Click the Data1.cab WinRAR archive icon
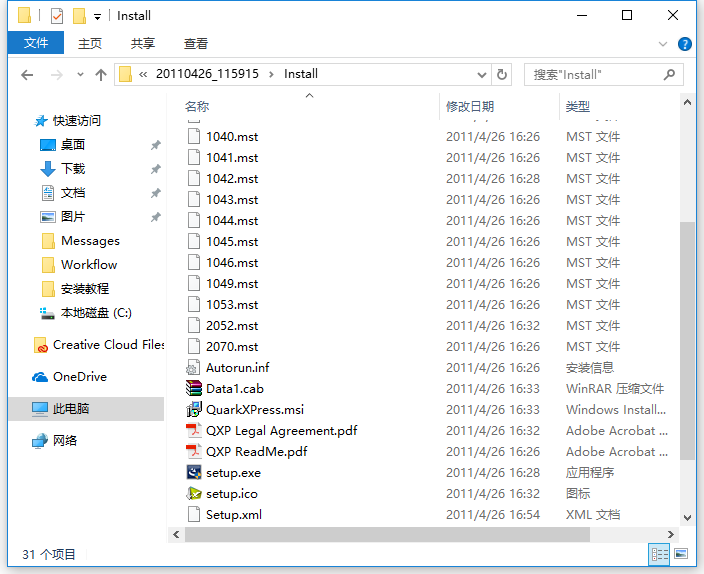Screen dimensions: 704x574 coord(194,389)
